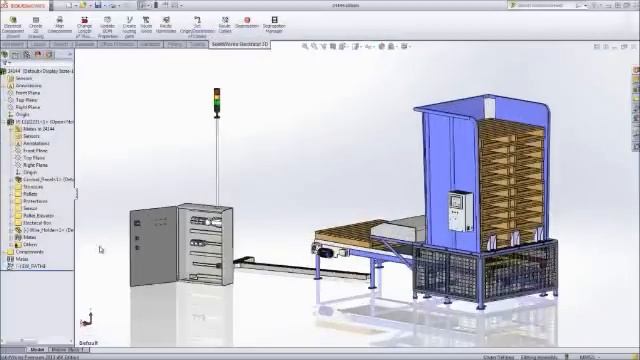This screenshot has height=360, width=640.
Task: Open the Evaluate ribbon tab
Action: click(x=85, y=44)
